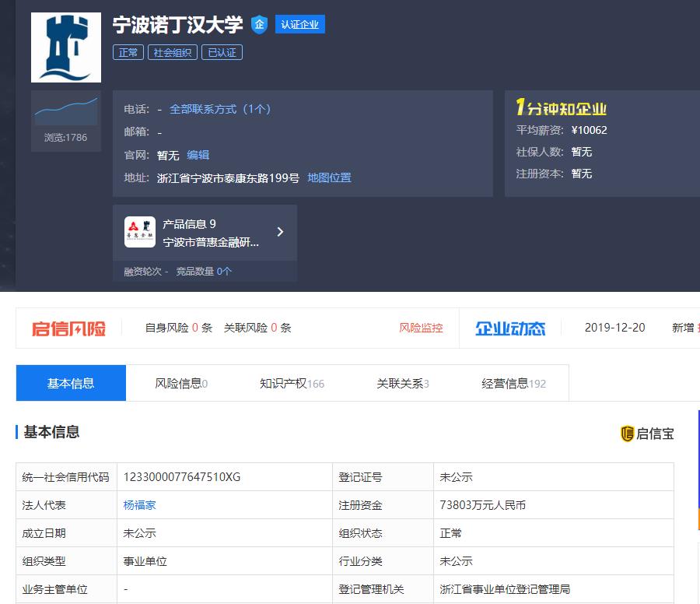Image resolution: width=700 pixels, height=604 pixels.
Task: Open the 经营信息 tab
Action: (x=513, y=383)
